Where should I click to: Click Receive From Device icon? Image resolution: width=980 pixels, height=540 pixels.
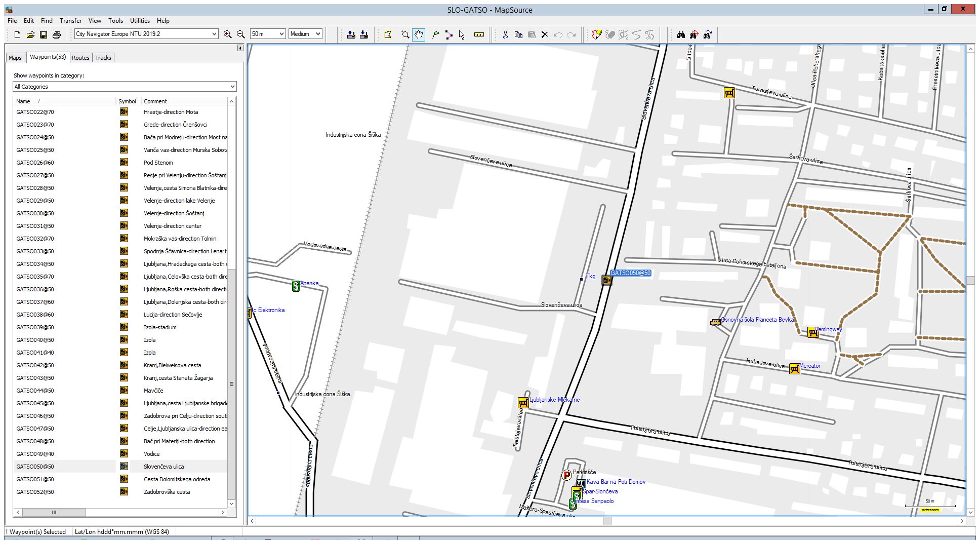(364, 34)
